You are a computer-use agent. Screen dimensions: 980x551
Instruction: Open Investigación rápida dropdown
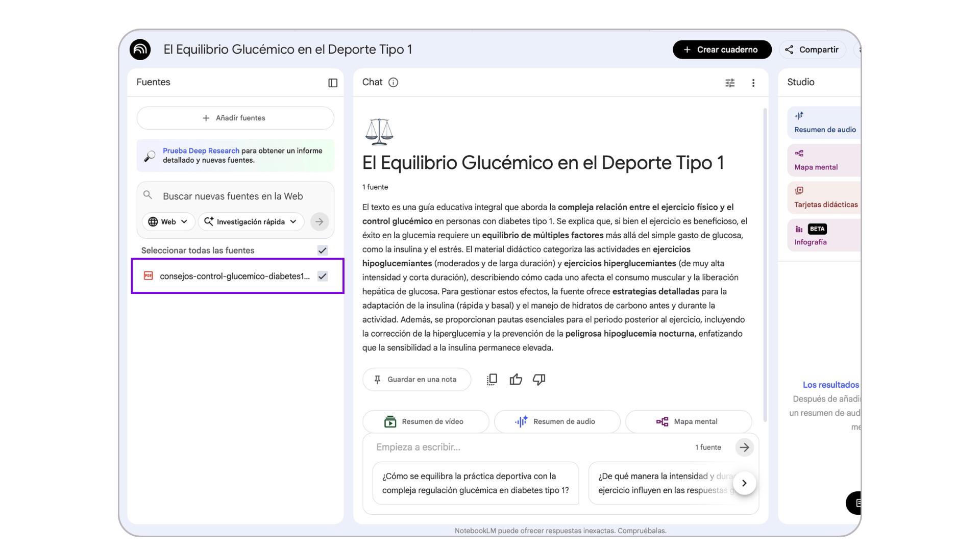click(x=251, y=221)
